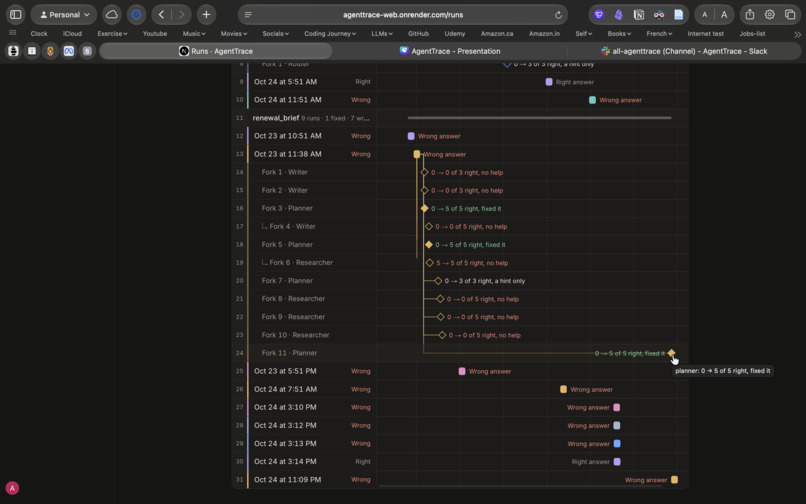Image resolution: width=806 pixels, height=504 pixels.
Task: Click "5 → 5 of 5 right, no help" label
Action: pyautogui.click(x=472, y=263)
